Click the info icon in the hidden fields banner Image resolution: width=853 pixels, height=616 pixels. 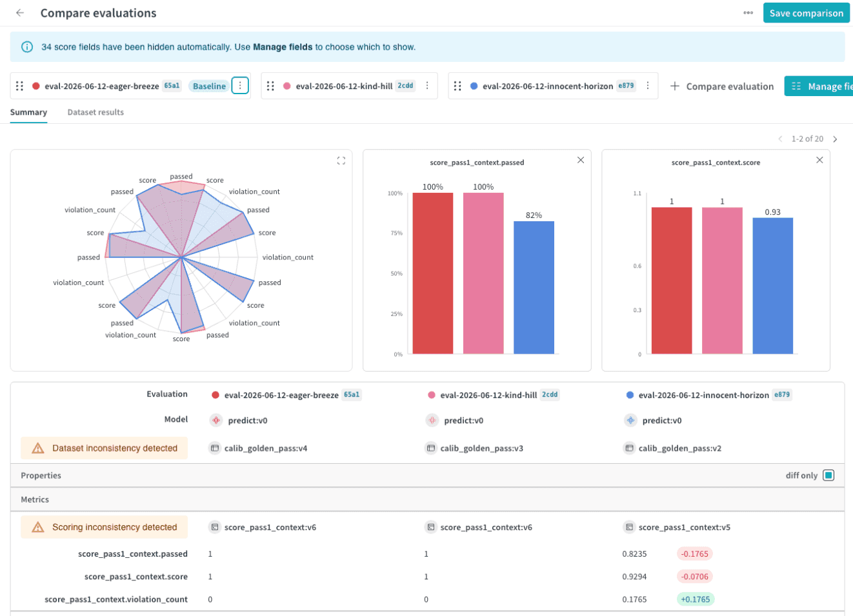tap(27, 47)
